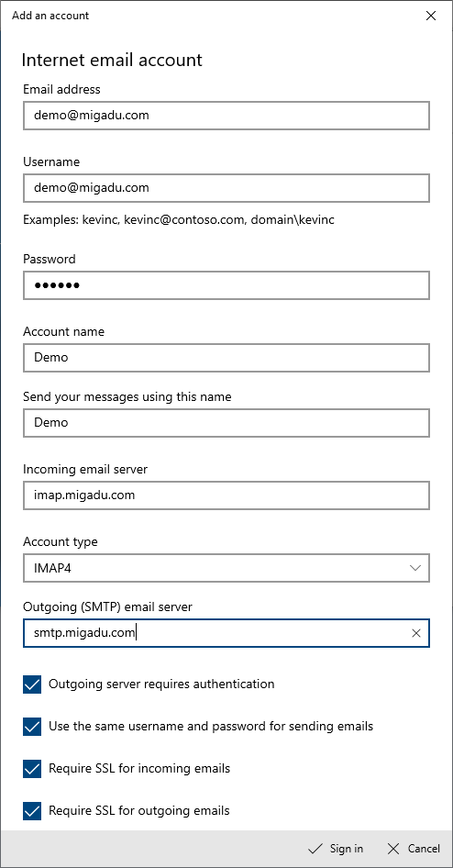
Task: Focus the Account name input field
Action: click(226, 358)
